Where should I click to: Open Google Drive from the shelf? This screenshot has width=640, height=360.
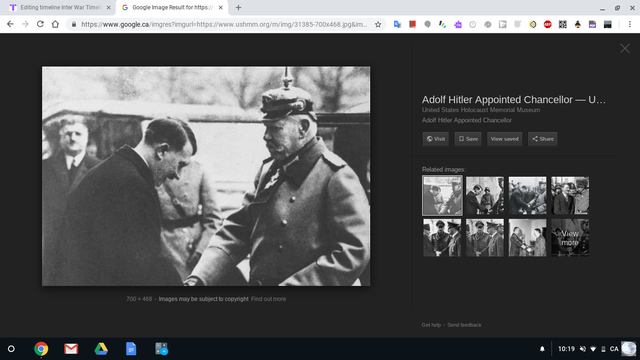coord(101,349)
